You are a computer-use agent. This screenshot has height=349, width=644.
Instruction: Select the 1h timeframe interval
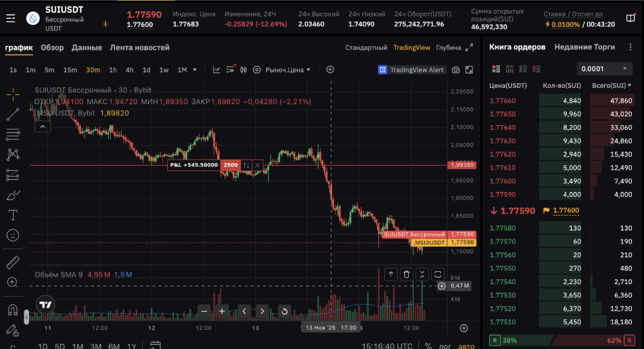tap(113, 70)
